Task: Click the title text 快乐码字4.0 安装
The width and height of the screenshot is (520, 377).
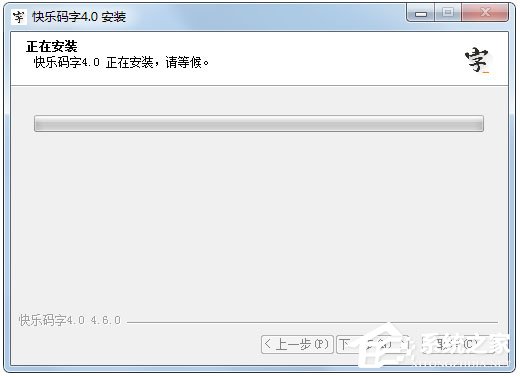Action: (x=79, y=17)
